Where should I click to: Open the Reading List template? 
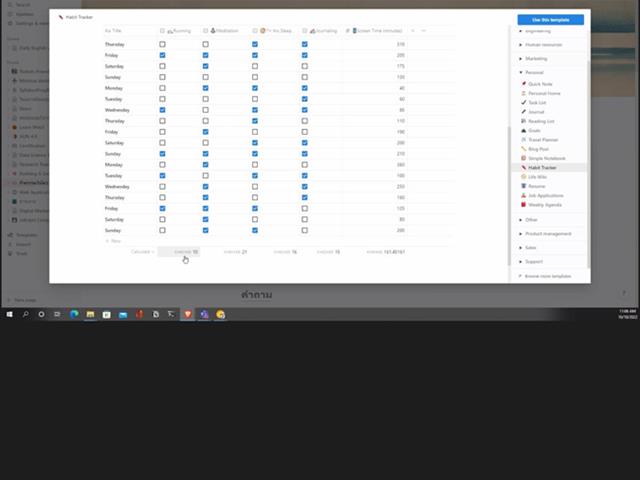[x=540, y=121]
